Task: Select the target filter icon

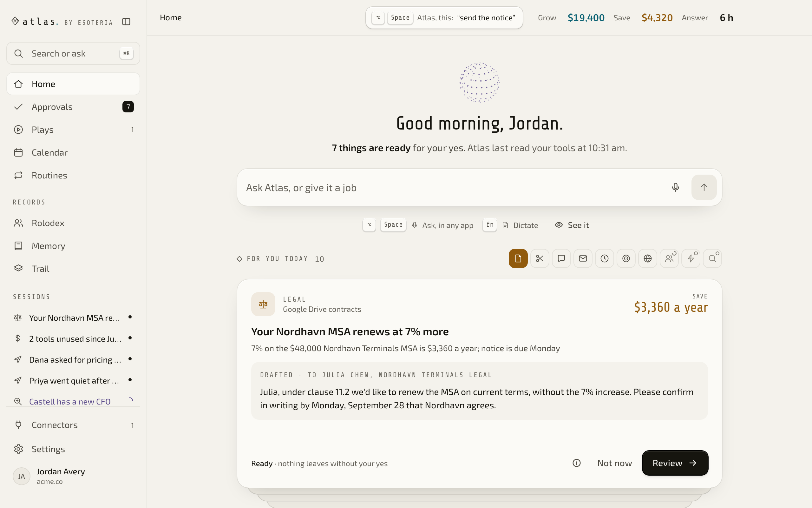Action: click(x=626, y=258)
